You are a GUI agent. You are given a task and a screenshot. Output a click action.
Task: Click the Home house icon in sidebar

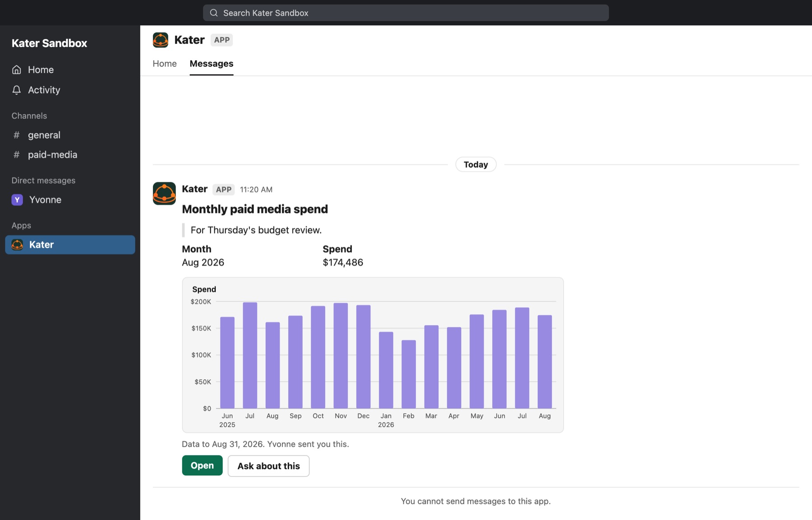coord(17,69)
